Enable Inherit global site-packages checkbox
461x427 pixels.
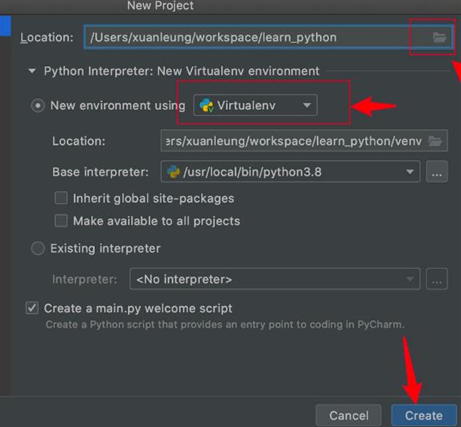(61, 198)
